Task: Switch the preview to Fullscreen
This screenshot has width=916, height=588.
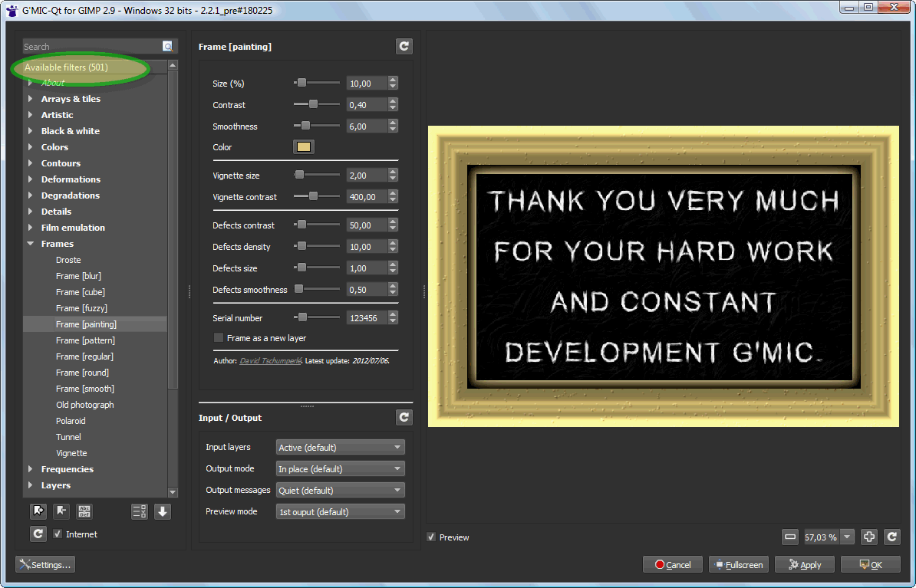Action: click(x=739, y=565)
